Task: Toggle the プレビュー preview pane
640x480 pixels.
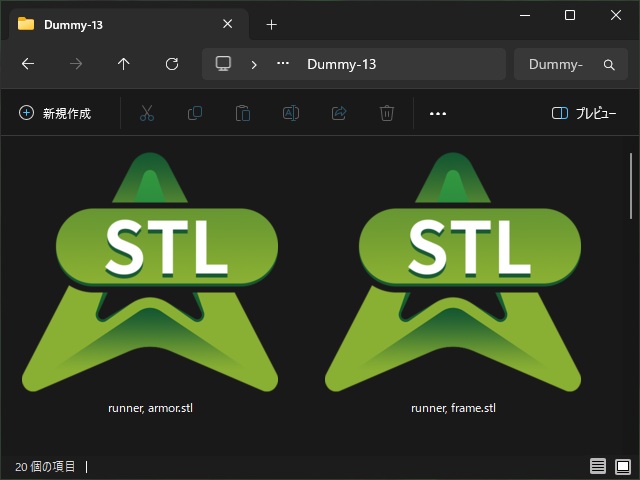Action: pyautogui.click(x=584, y=113)
